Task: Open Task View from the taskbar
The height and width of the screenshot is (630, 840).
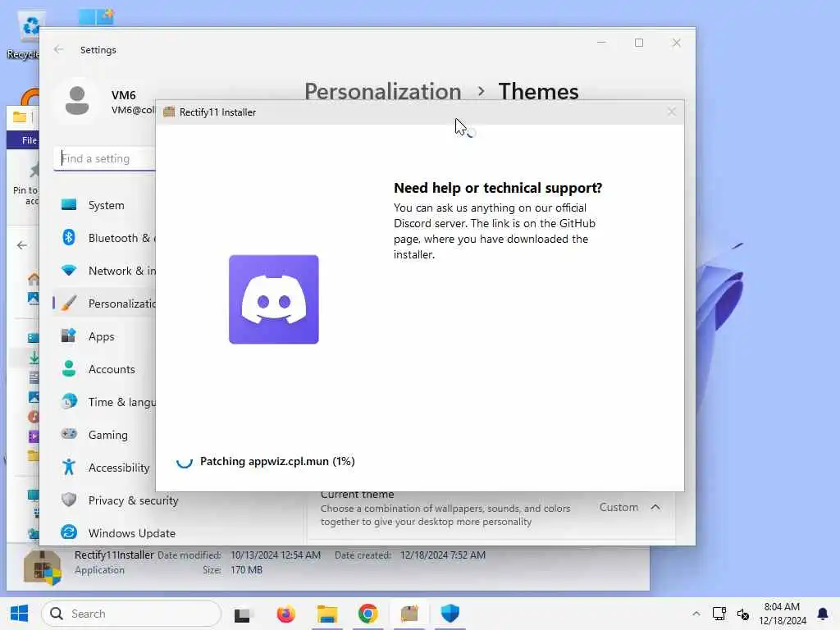Action: point(242,614)
